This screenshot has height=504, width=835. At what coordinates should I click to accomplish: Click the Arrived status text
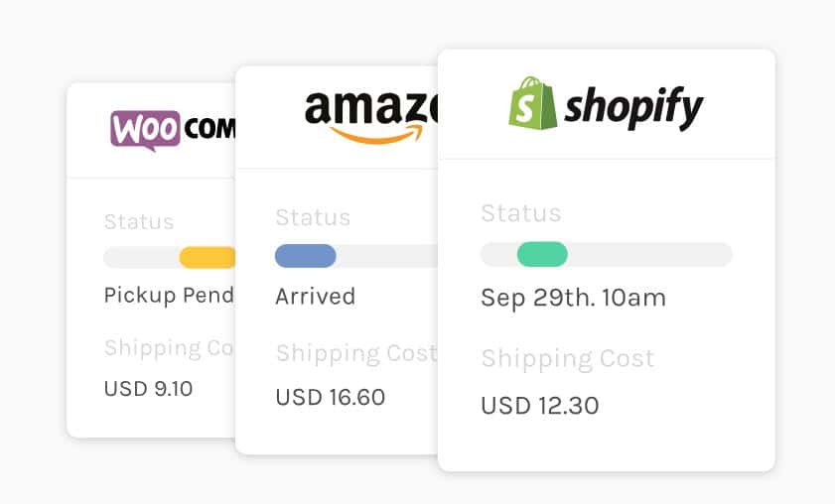[x=315, y=297]
